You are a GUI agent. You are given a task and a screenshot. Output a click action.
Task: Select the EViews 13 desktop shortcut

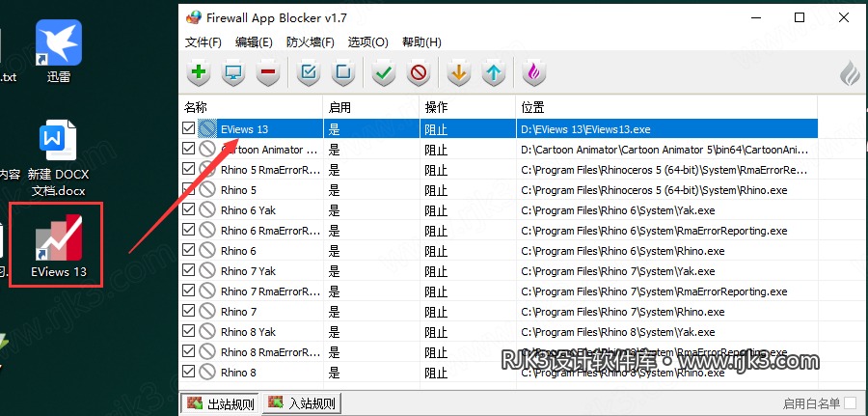click(59, 246)
